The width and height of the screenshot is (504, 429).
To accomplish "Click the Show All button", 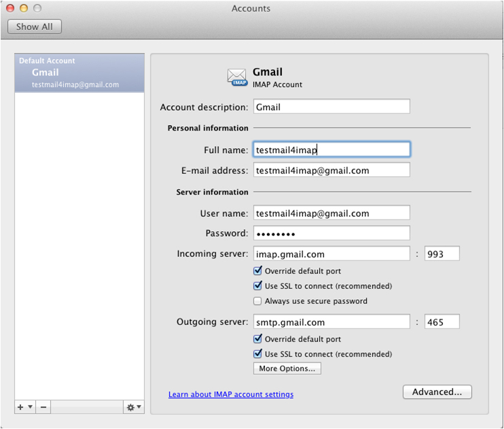I will pyautogui.click(x=35, y=27).
